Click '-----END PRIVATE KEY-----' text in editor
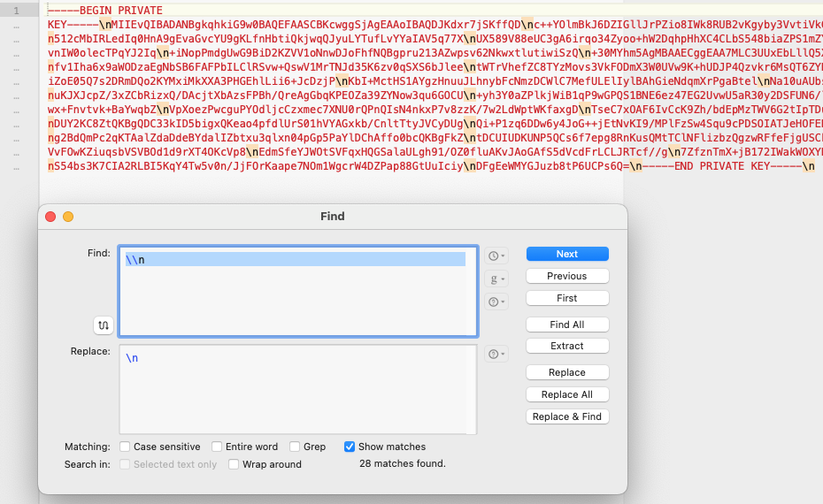 click(722, 166)
